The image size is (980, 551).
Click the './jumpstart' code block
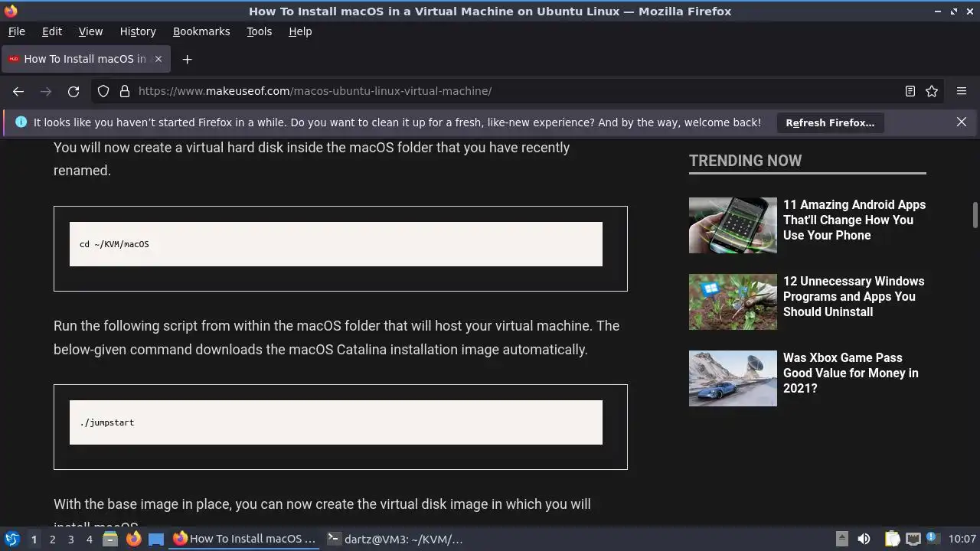coord(336,422)
